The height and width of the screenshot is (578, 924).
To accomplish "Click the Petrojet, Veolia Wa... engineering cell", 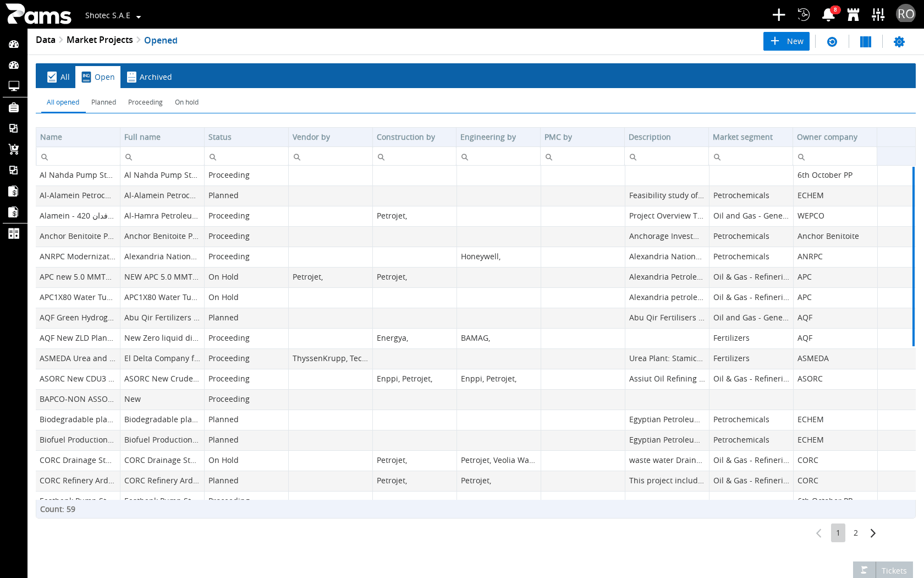I will [x=499, y=460].
